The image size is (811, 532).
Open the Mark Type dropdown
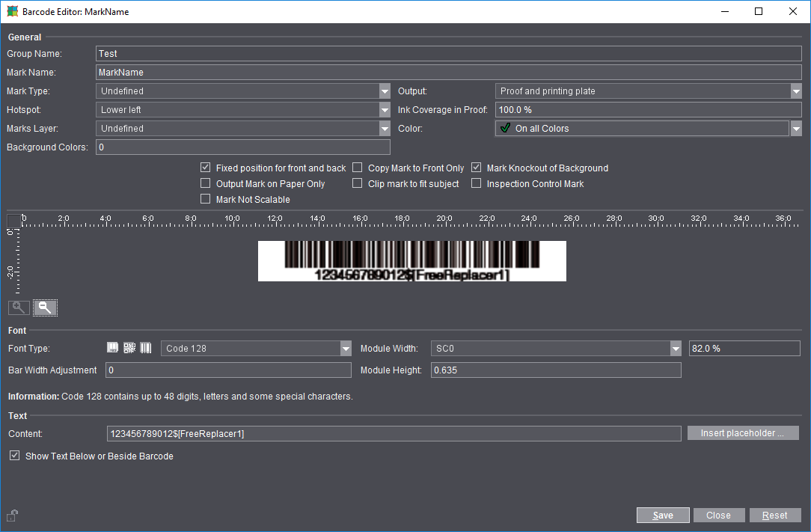(384, 91)
